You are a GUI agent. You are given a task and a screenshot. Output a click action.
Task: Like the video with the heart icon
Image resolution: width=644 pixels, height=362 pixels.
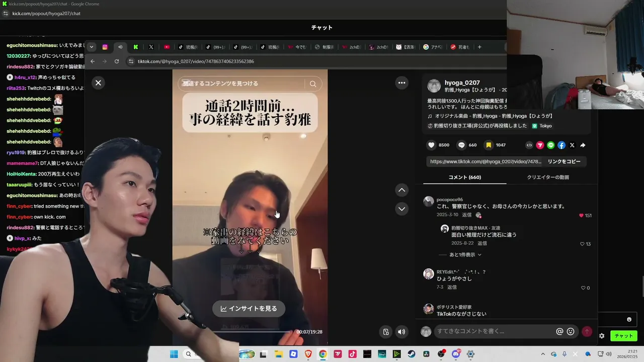point(431,145)
